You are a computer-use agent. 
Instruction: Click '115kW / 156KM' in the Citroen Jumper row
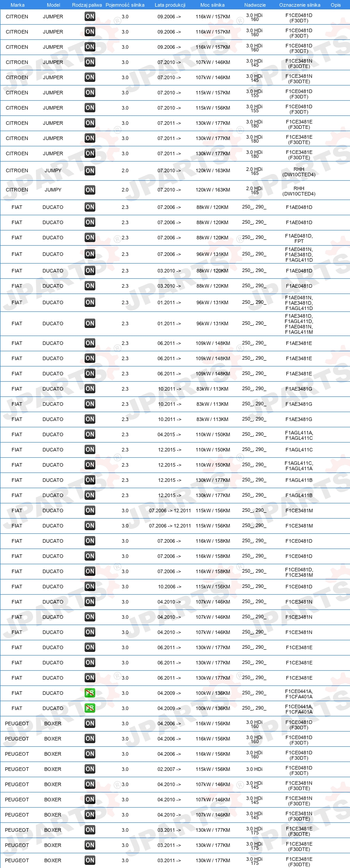[213, 108]
